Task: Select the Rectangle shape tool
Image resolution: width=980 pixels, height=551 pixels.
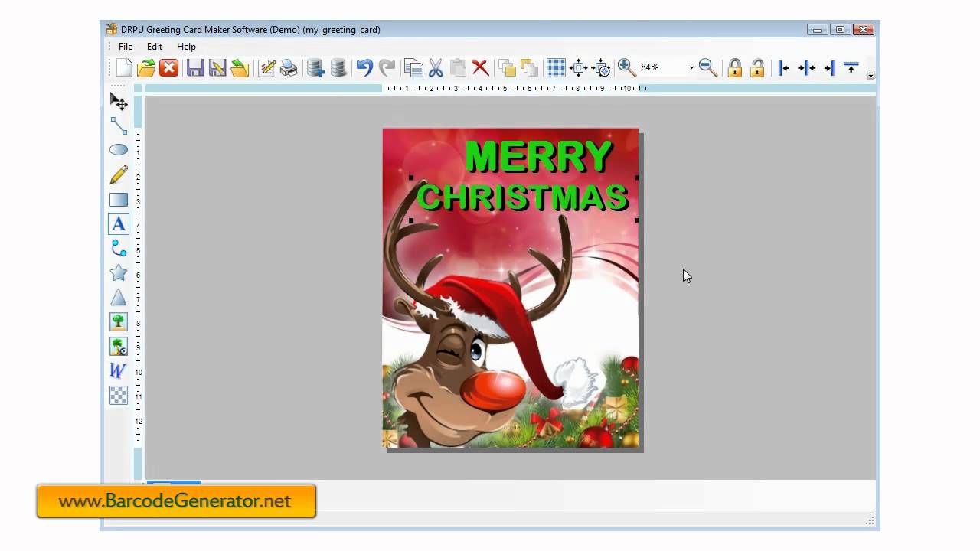Action: coord(119,200)
